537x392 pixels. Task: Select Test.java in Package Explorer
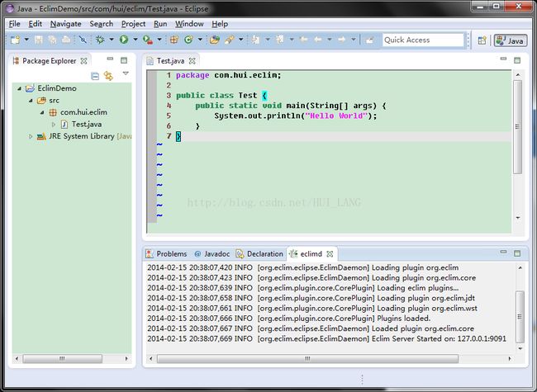tap(86, 124)
